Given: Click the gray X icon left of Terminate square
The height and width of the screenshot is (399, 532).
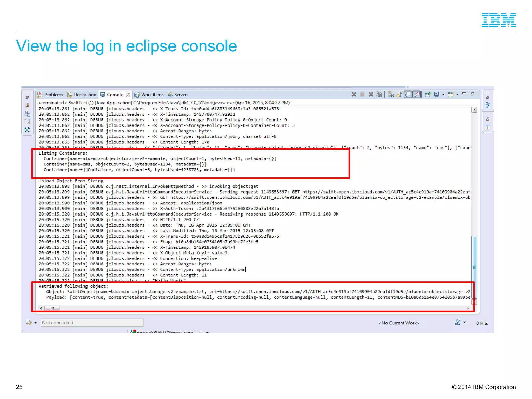Looking at the screenshot, I should coord(354,95).
